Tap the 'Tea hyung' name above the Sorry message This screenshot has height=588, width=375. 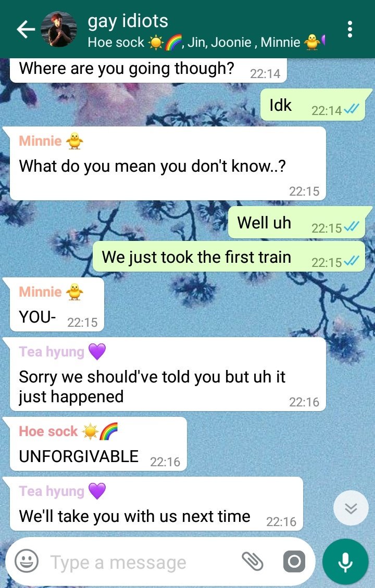pos(52,352)
